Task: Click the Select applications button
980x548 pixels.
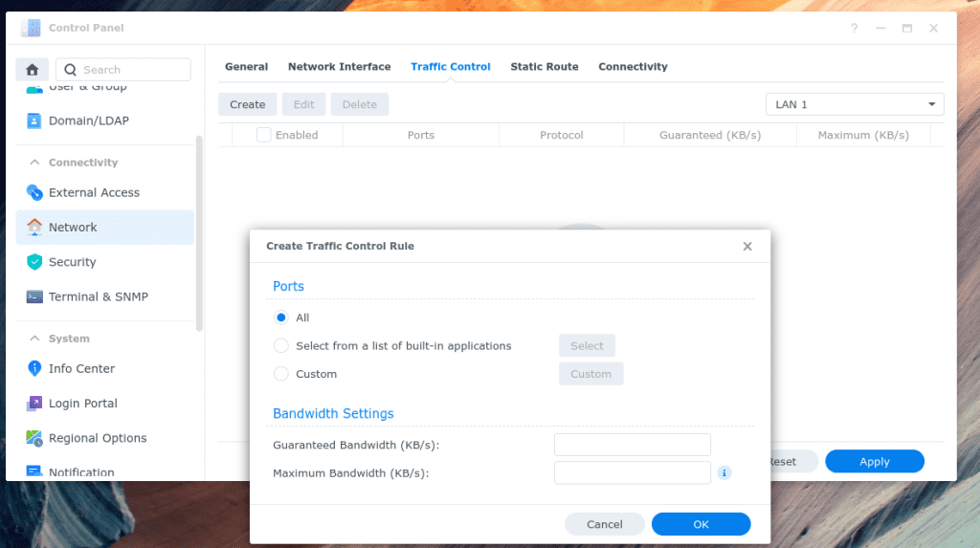Action: pos(587,345)
